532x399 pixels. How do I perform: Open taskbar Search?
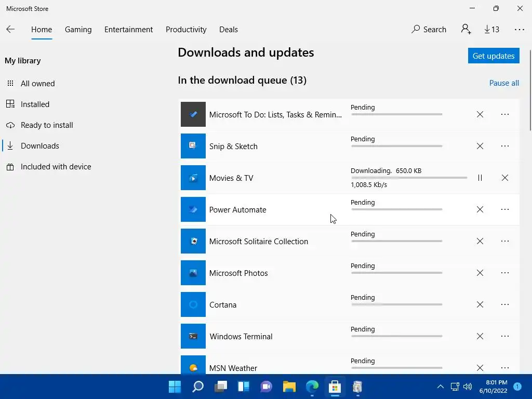[x=198, y=387]
